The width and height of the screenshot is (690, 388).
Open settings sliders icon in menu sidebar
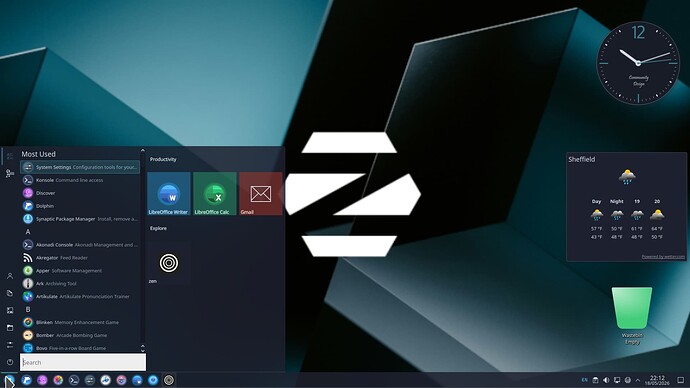pyautogui.click(x=10, y=345)
